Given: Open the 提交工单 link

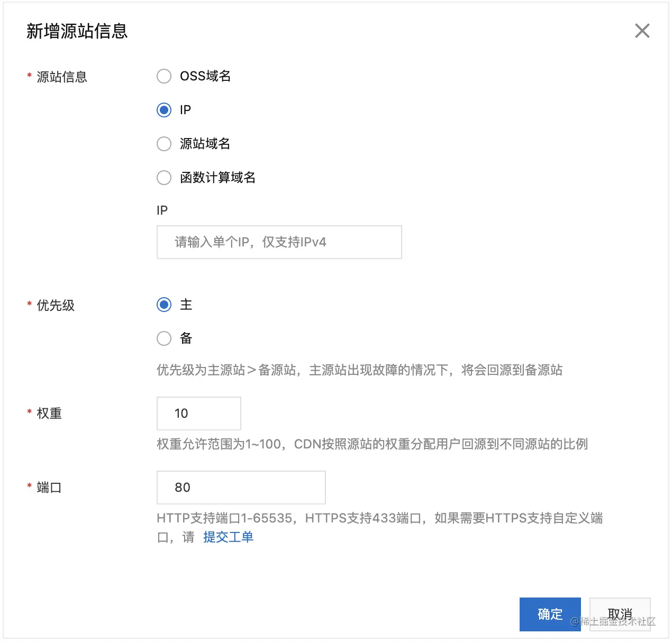Looking at the screenshot, I should click(228, 537).
